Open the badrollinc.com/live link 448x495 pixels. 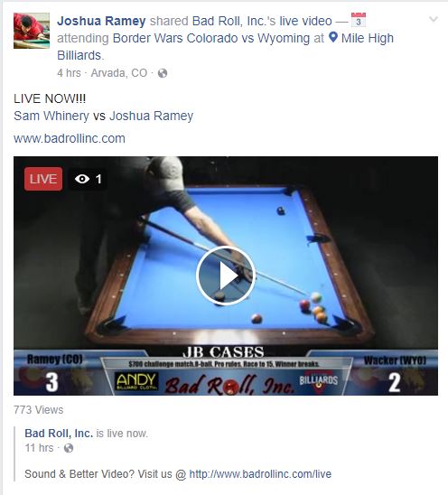pos(260,474)
